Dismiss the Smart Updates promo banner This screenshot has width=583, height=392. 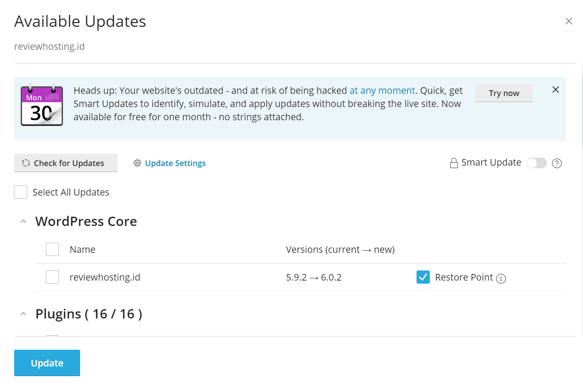[556, 90]
